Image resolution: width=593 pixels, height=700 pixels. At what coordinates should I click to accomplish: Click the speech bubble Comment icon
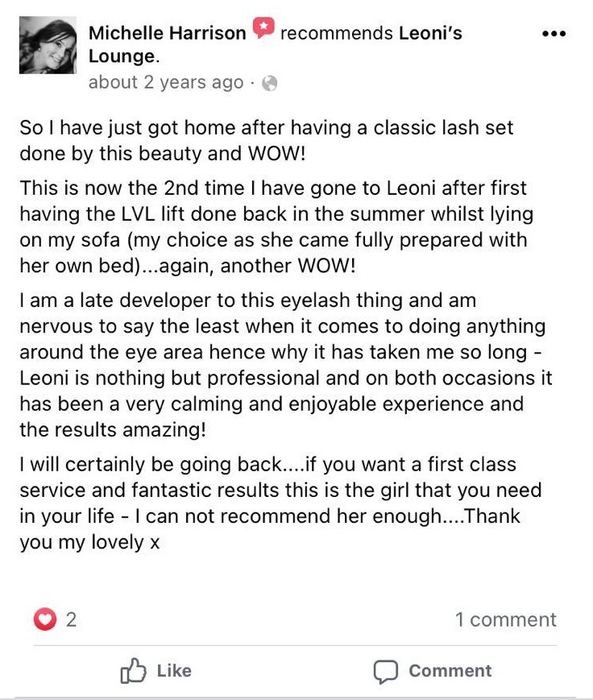pyautogui.click(x=386, y=671)
